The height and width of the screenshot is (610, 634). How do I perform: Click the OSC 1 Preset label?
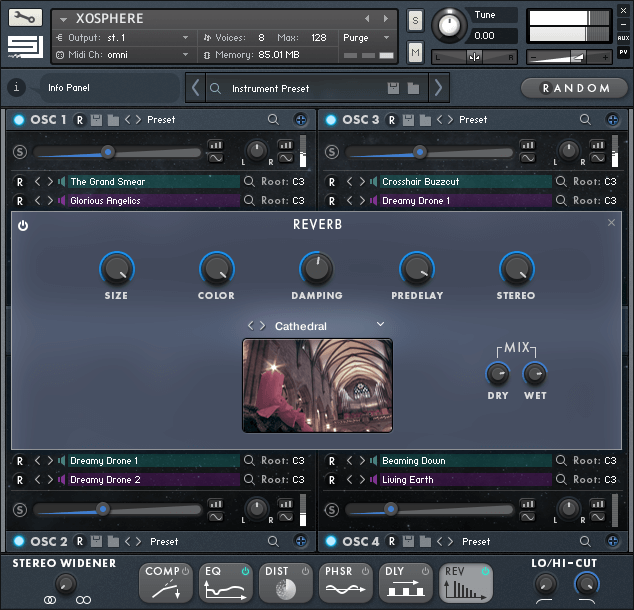[161, 120]
